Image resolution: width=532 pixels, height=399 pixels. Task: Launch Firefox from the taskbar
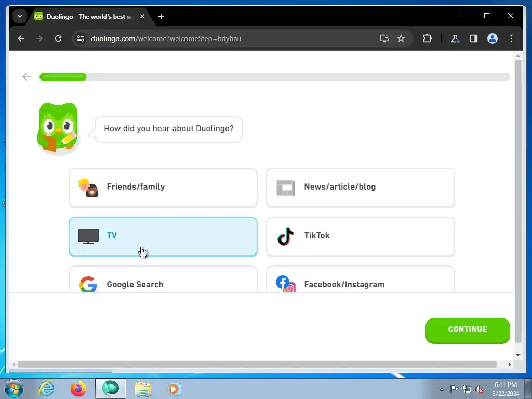[78, 389]
